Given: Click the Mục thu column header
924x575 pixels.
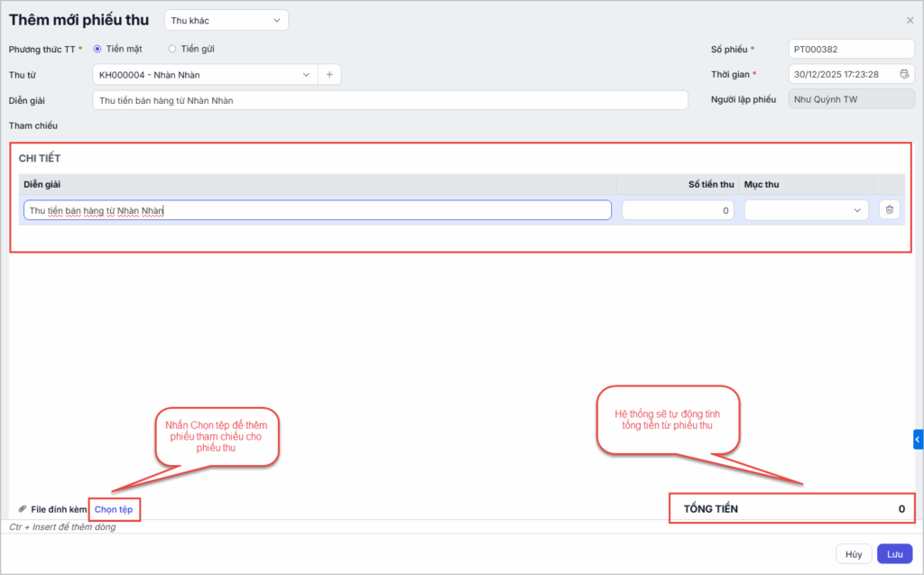Looking at the screenshot, I should (762, 184).
